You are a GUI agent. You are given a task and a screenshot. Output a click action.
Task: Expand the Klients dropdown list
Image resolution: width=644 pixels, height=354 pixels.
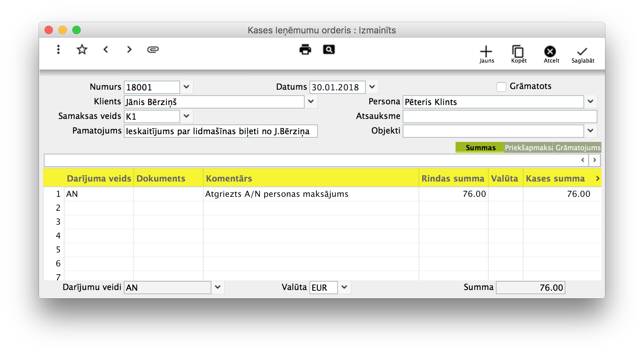311,102
